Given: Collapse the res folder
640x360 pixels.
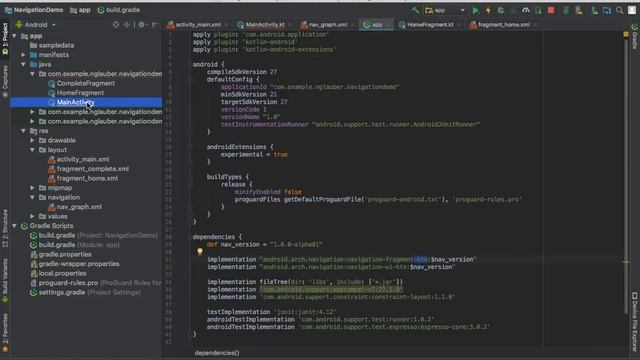Looking at the screenshot, I should (24, 131).
